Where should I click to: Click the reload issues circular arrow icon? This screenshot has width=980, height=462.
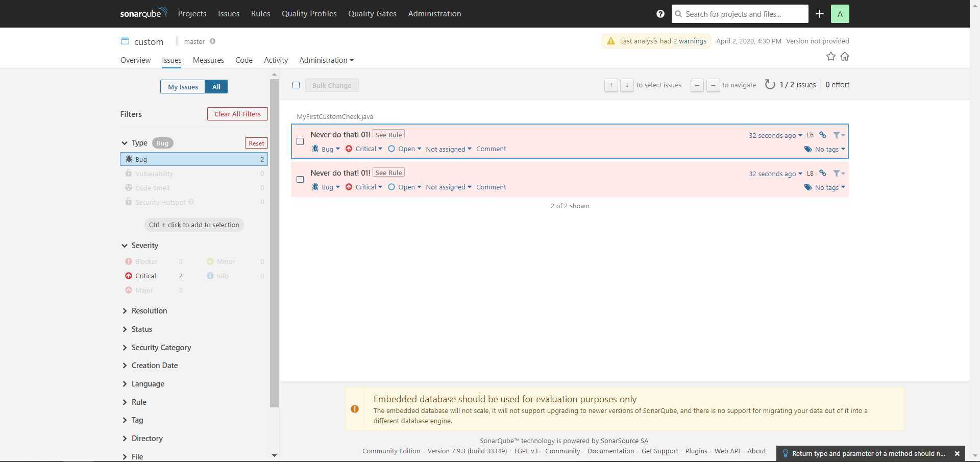(x=770, y=85)
